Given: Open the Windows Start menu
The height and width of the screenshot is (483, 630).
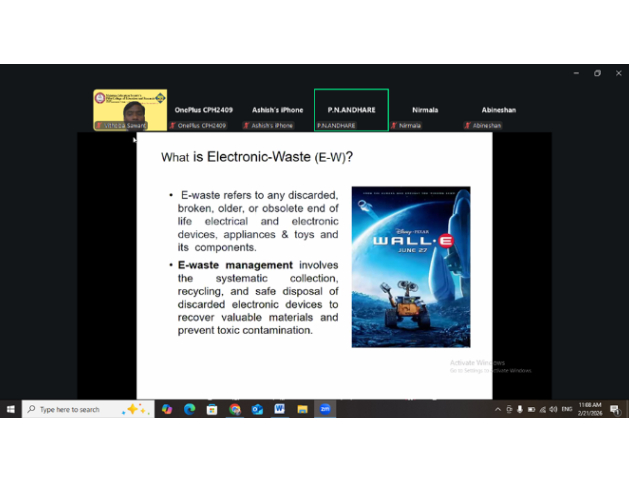Looking at the screenshot, I should click(10, 409).
